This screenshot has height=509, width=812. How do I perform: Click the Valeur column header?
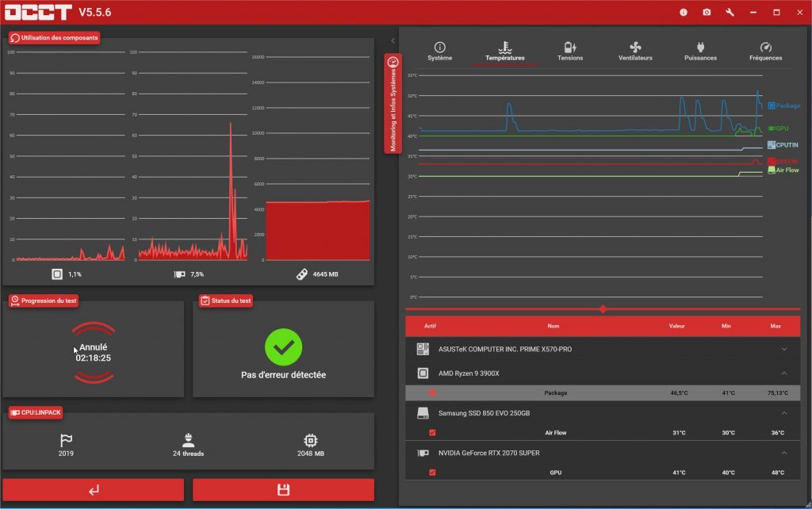[677, 326]
